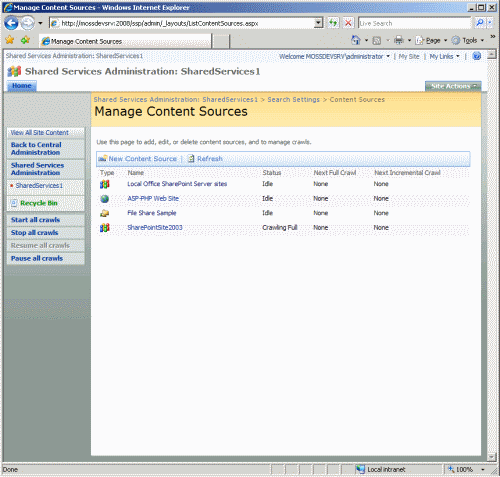500x477 pixels.
Task: Click the Next Incremental Crawl column header
Action: (407, 173)
